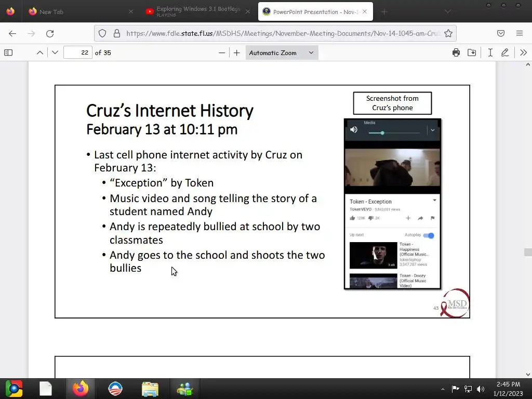The image size is (532, 399).
Task: Click the phone screenshot video thumbnail
Action: click(x=393, y=167)
